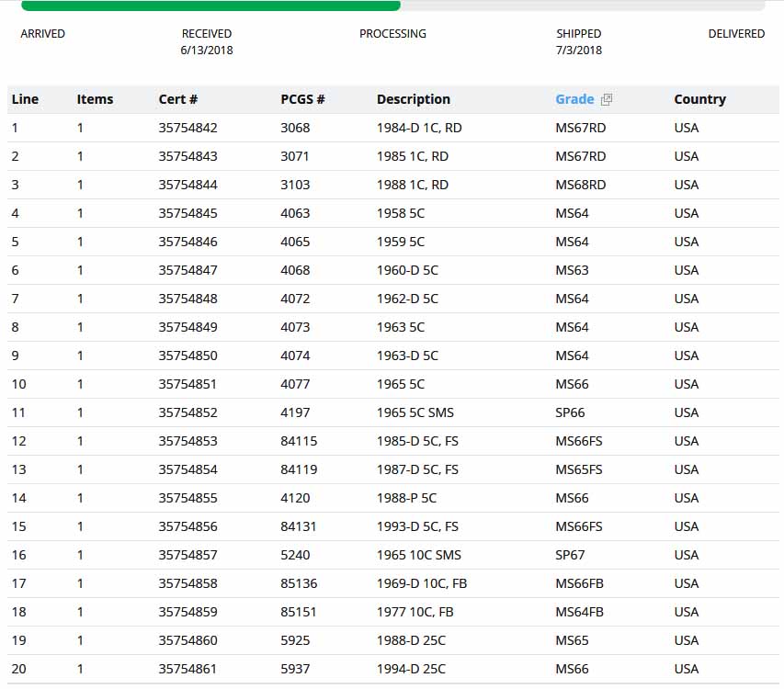
Task: Click description 1958 5C
Action: [x=401, y=213]
